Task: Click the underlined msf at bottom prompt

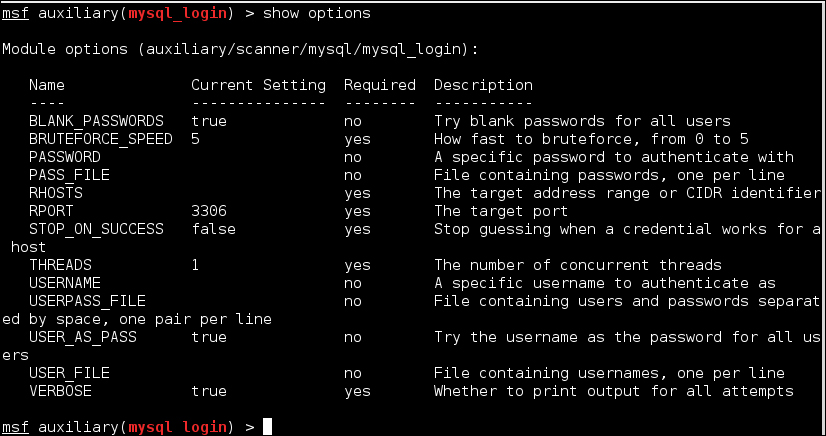Action: coord(15,427)
